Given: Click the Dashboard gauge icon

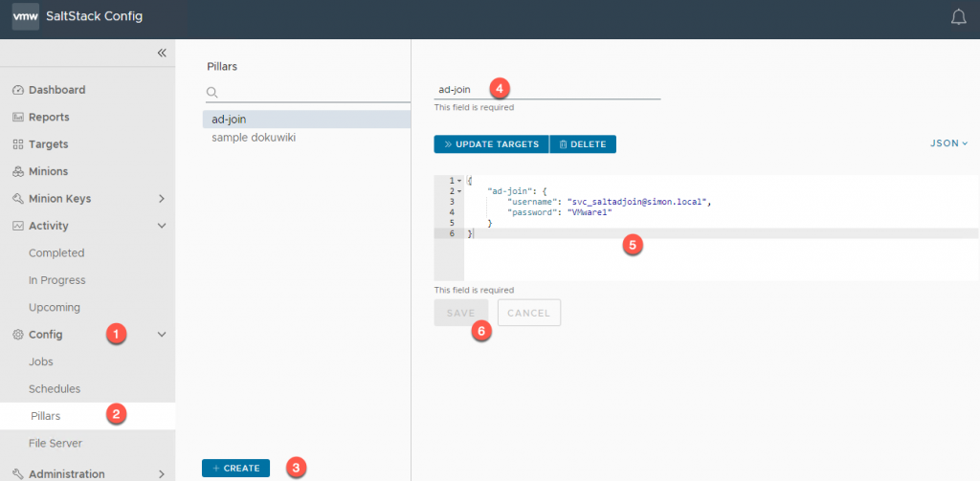Looking at the screenshot, I should point(18,90).
